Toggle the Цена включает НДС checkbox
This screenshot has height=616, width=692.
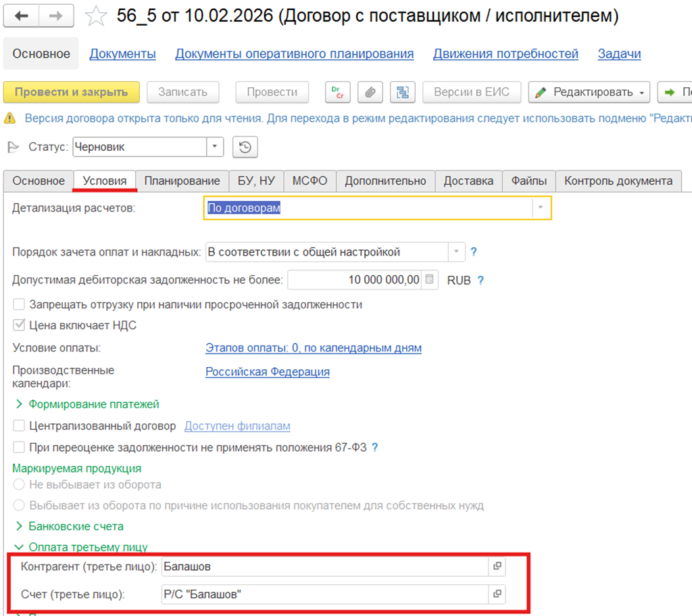point(19,325)
